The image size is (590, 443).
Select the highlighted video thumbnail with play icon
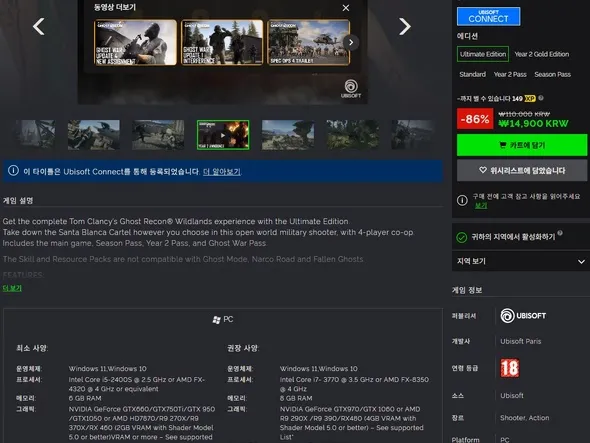click(223, 135)
